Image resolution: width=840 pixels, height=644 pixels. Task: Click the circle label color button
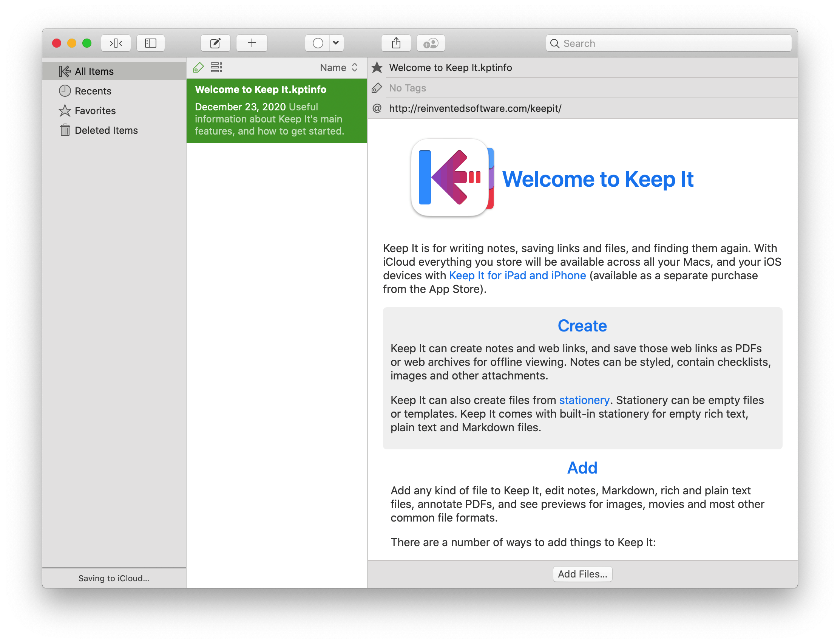tap(318, 43)
